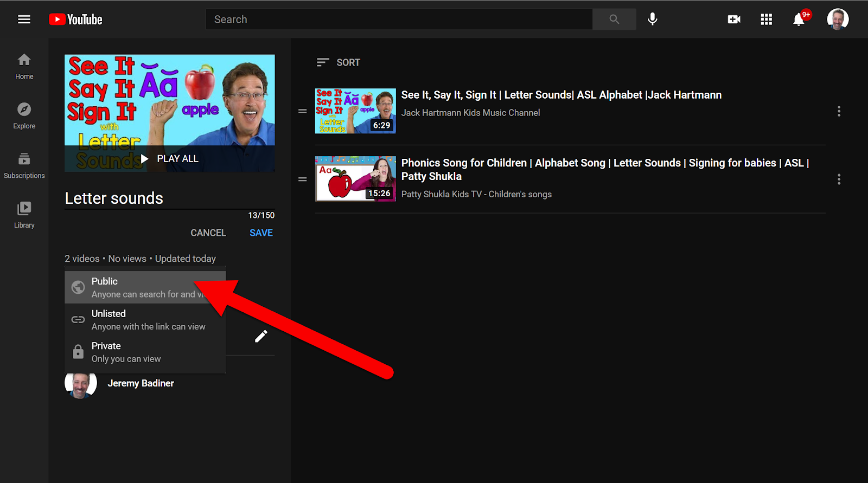
Task: Open the SORT options
Action: point(339,62)
